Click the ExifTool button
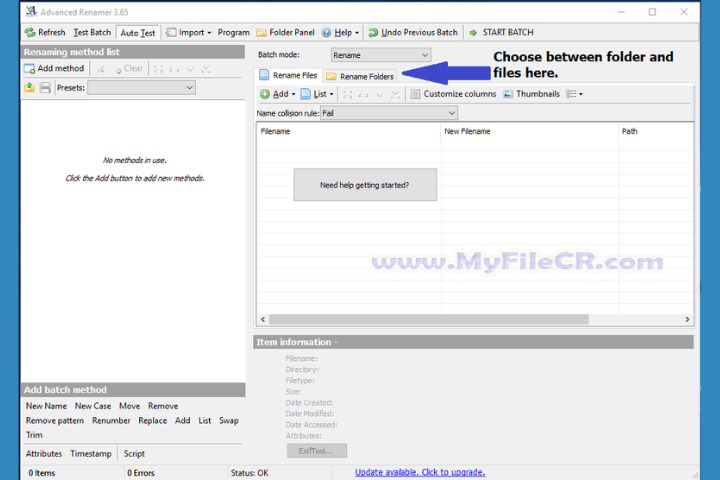The image size is (720, 480). [x=316, y=451]
